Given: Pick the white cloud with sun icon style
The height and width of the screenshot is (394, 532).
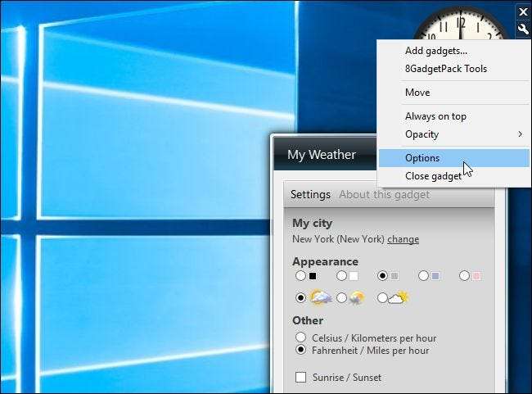Looking at the screenshot, I should [382, 298].
